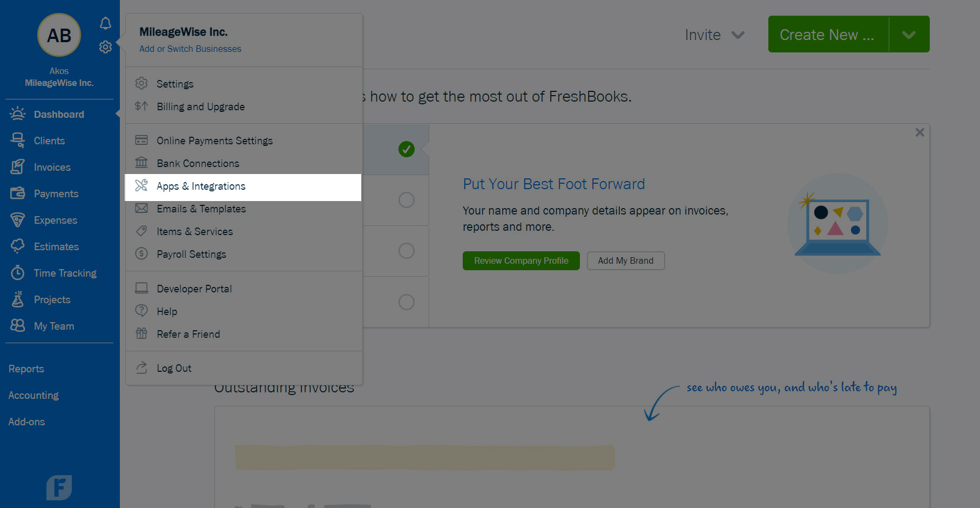The height and width of the screenshot is (508, 980).
Task: Click the settings gear icon beside the avatar
Action: click(105, 47)
